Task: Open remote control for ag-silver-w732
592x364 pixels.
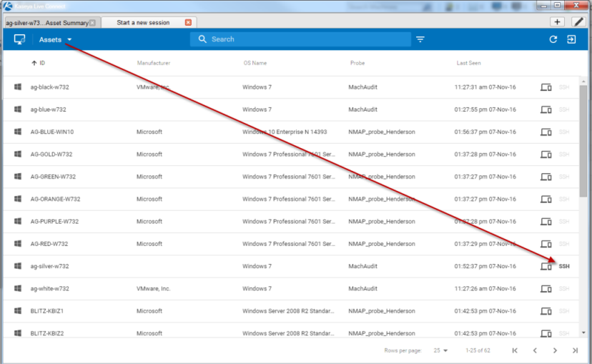Action: pos(546,266)
